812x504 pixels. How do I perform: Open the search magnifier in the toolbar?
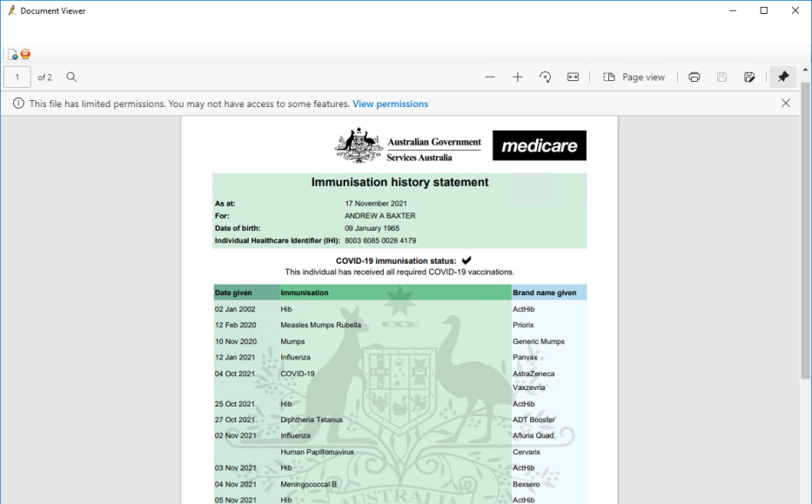click(x=71, y=77)
